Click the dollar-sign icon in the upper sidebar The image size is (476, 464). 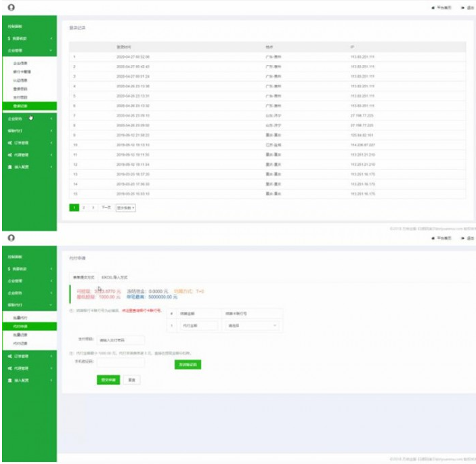(9, 39)
